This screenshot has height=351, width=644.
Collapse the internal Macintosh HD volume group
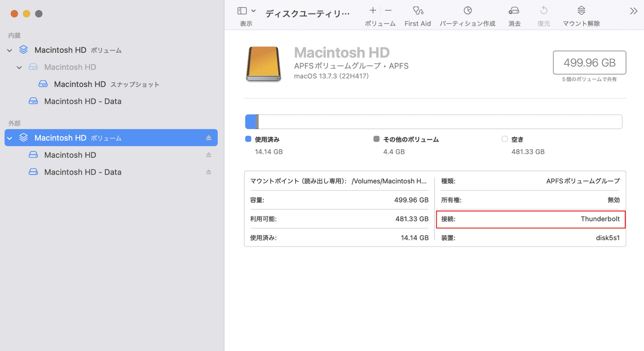[x=10, y=50]
